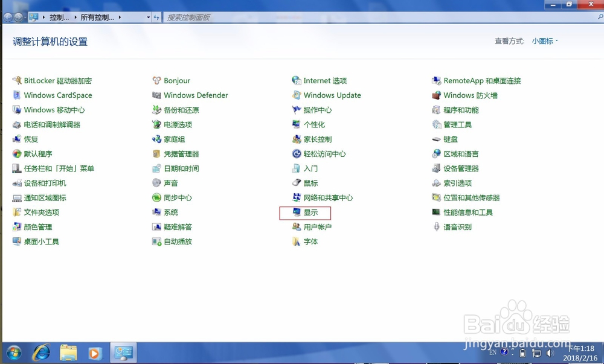This screenshot has height=364, width=604.
Task: Open the 日期和时间 icon
Action: click(156, 168)
